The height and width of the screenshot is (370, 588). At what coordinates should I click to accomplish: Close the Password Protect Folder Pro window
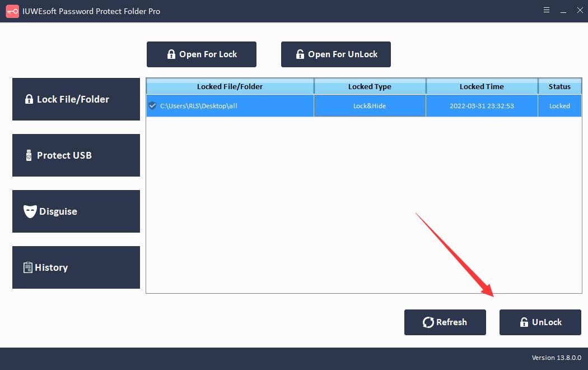[x=580, y=10]
